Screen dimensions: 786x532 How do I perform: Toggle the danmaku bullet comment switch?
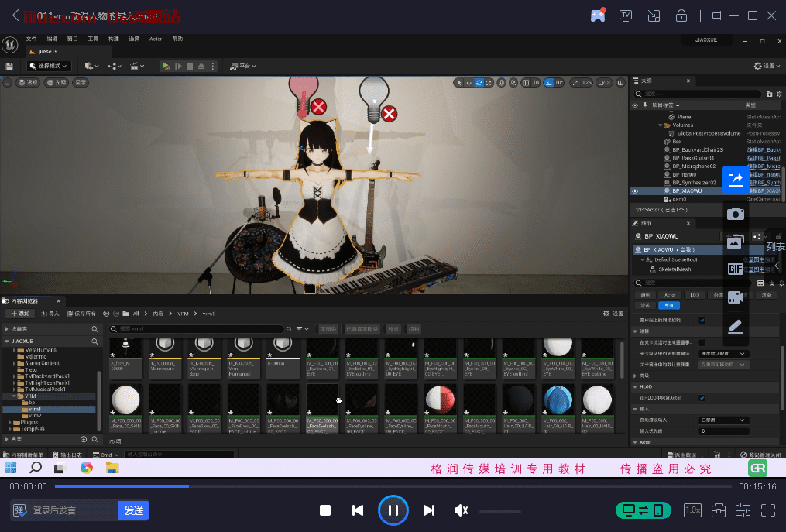tap(21, 510)
